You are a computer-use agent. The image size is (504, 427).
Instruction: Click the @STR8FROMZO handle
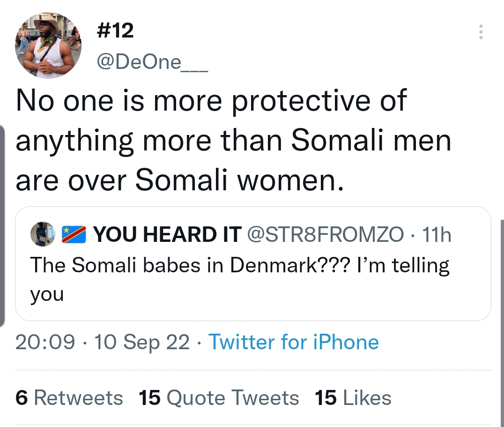pos(325,234)
